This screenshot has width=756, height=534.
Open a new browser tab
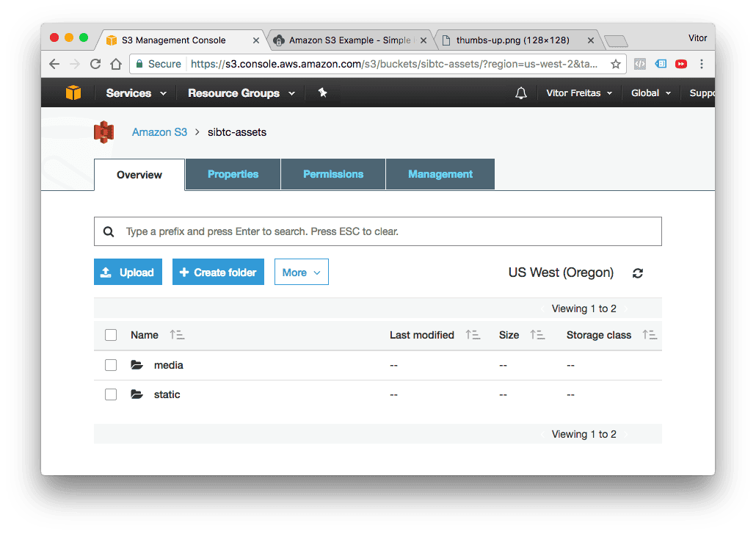(617, 41)
